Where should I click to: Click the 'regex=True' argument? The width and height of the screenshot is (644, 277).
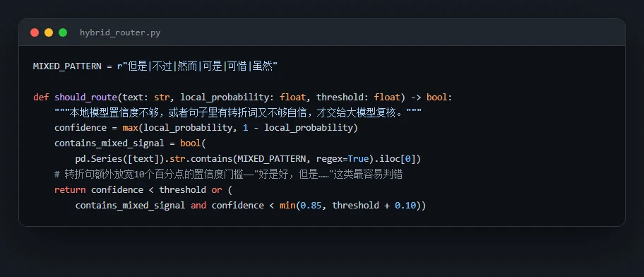click(x=342, y=158)
